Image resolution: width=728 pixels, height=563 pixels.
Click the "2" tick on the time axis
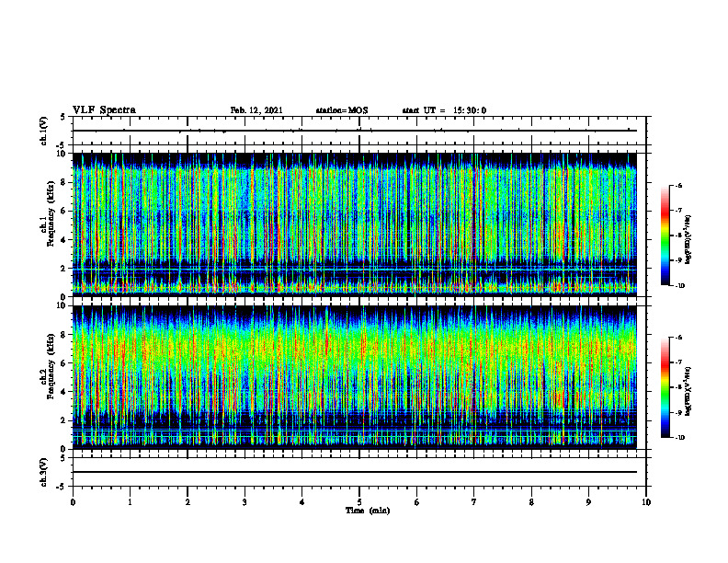pyautogui.click(x=188, y=502)
